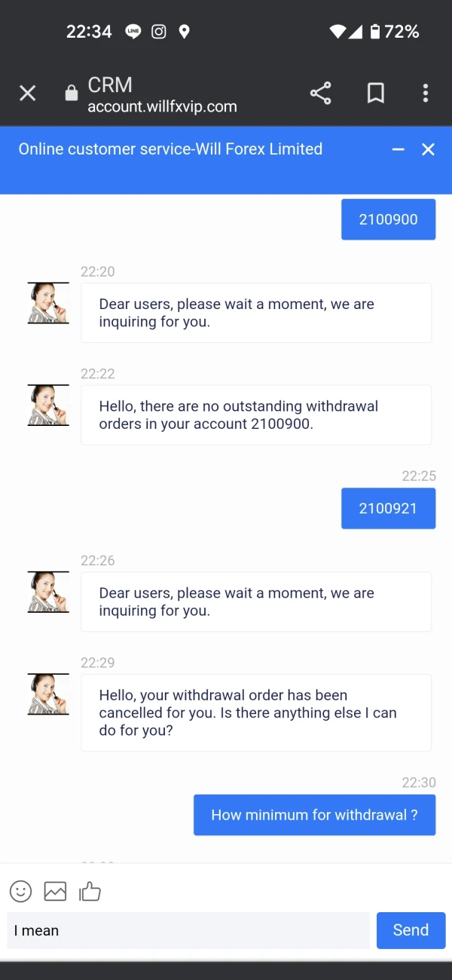Tap the thumbs-up rating icon

point(90,892)
